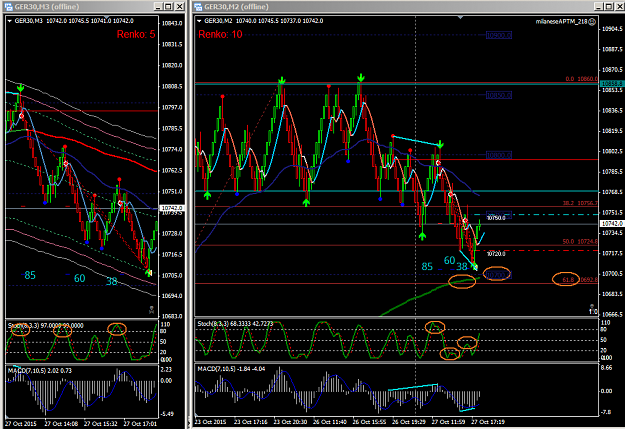This screenshot has height=429, width=625.
Task: Open the dropdown arrow beside GER30,M3 quotes
Action: click(10, 21)
